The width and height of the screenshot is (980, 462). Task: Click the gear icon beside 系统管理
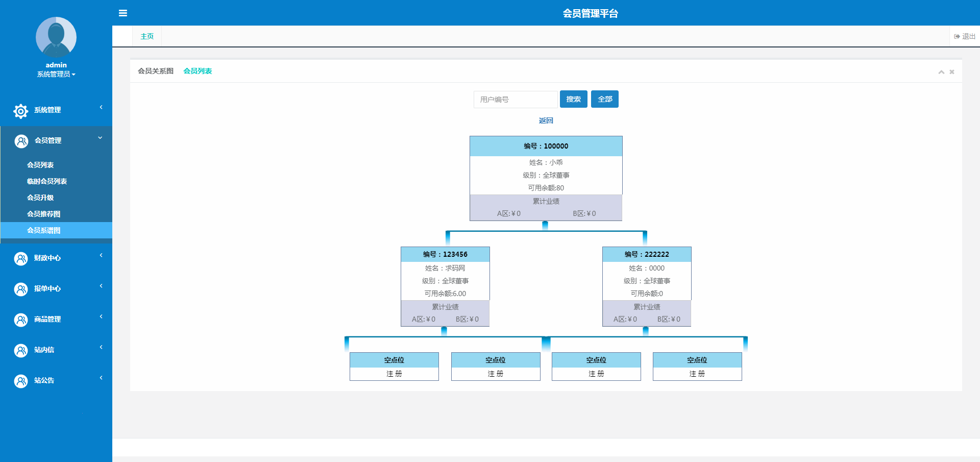click(21, 111)
